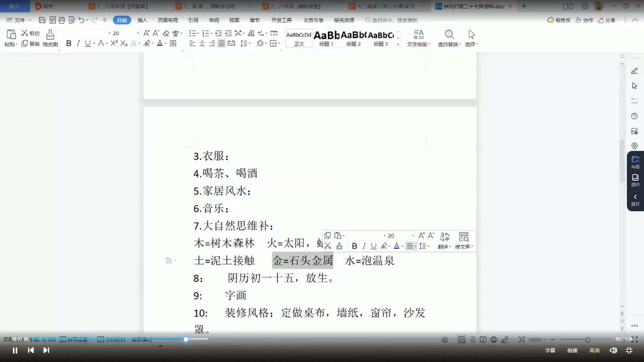Apply superscript X² formatting
Screen dimensions: 644x362
point(114,43)
